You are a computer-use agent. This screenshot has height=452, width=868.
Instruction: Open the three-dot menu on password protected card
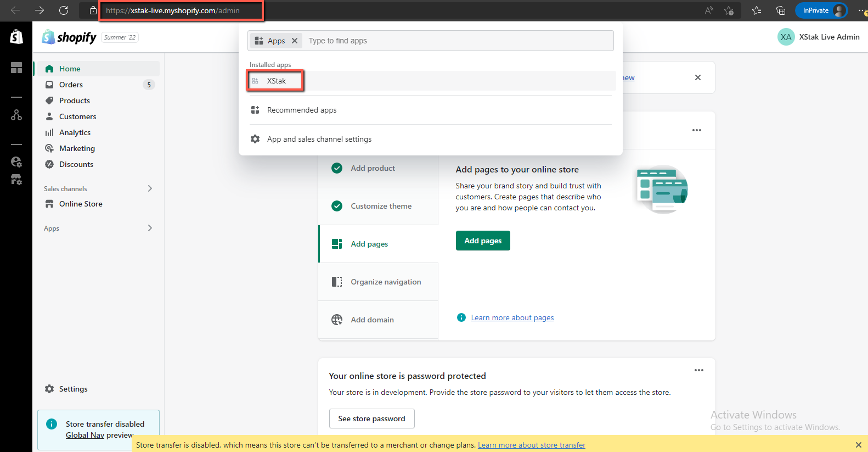[x=698, y=370]
